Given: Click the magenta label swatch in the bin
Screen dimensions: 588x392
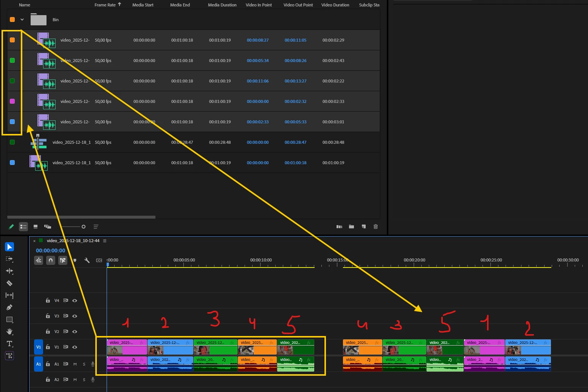Looking at the screenshot, I should pyautogui.click(x=12, y=101).
